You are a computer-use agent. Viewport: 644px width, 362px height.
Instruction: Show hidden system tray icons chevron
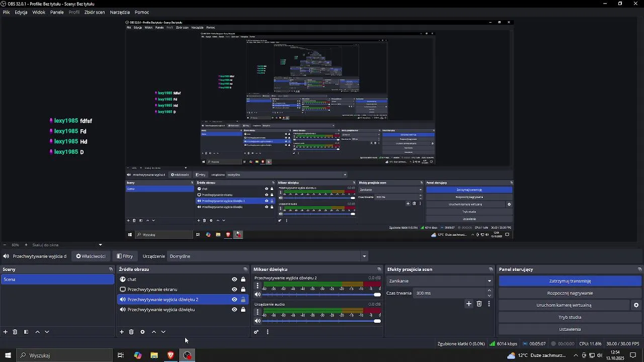pyautogui.click(x=576, y=355)
